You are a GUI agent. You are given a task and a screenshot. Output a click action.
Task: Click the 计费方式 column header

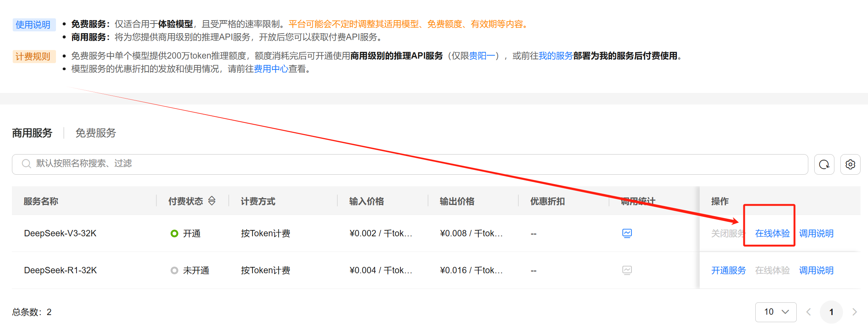pyautogui.click(x=258, y=201)
